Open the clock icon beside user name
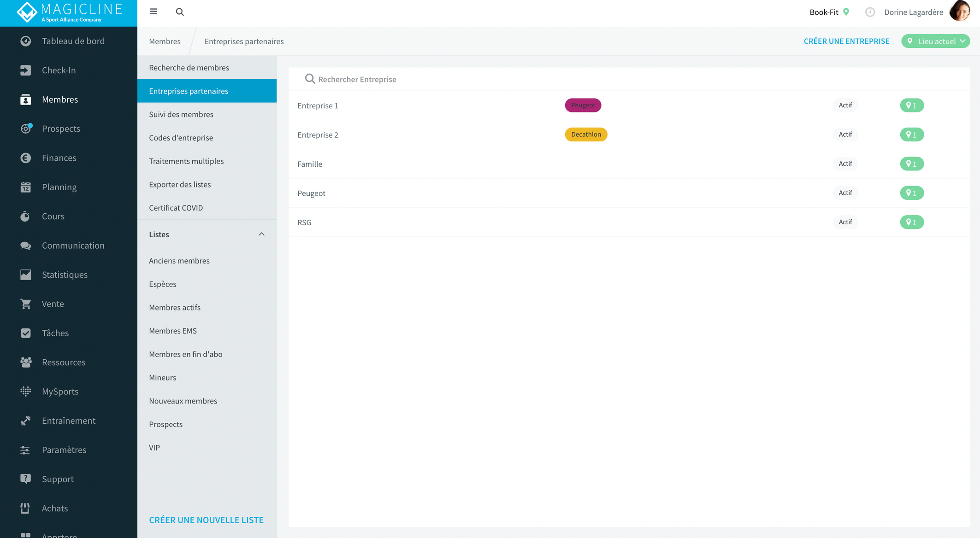The width and height of the screenshot is (980, 538). click(870, 12)
